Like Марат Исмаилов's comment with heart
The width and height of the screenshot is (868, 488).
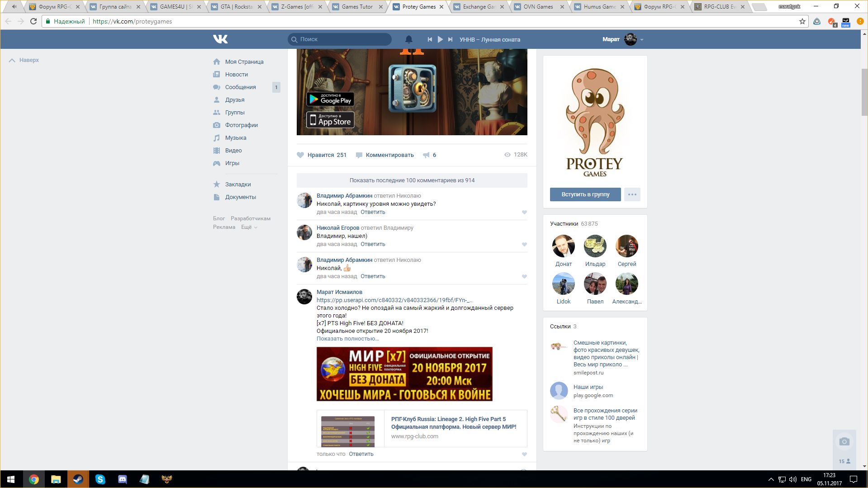point(524,455)
